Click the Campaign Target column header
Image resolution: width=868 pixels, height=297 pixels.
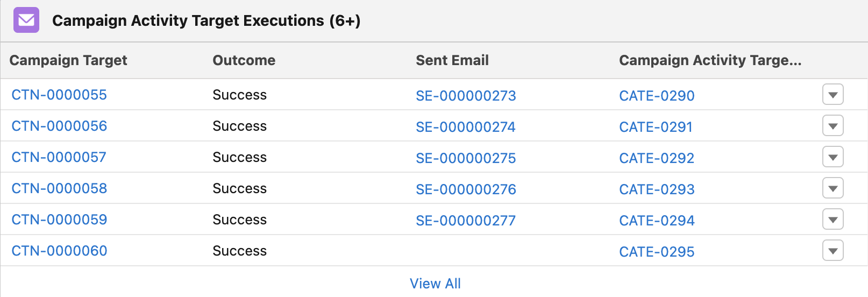(68, 60)
